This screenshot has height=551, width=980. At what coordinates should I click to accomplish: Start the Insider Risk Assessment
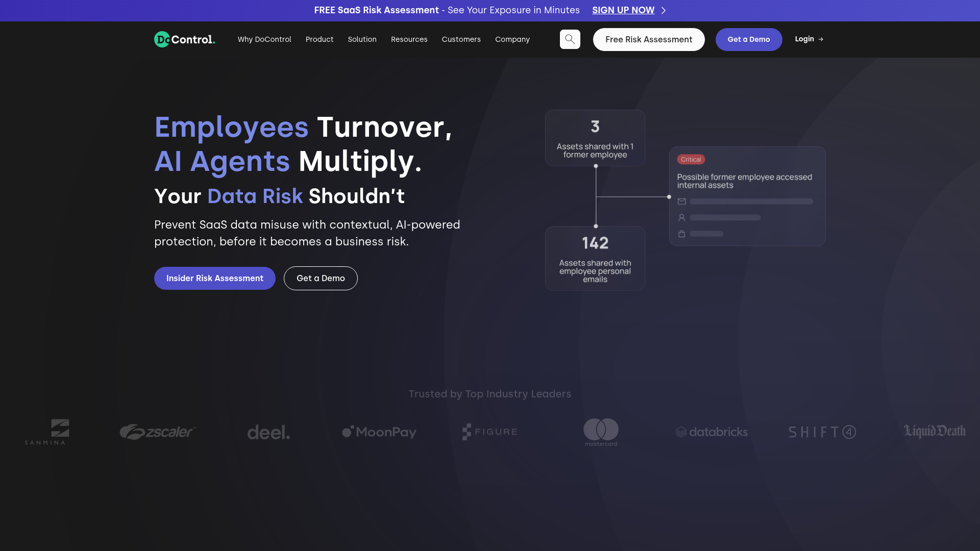(x=215, y=278)
